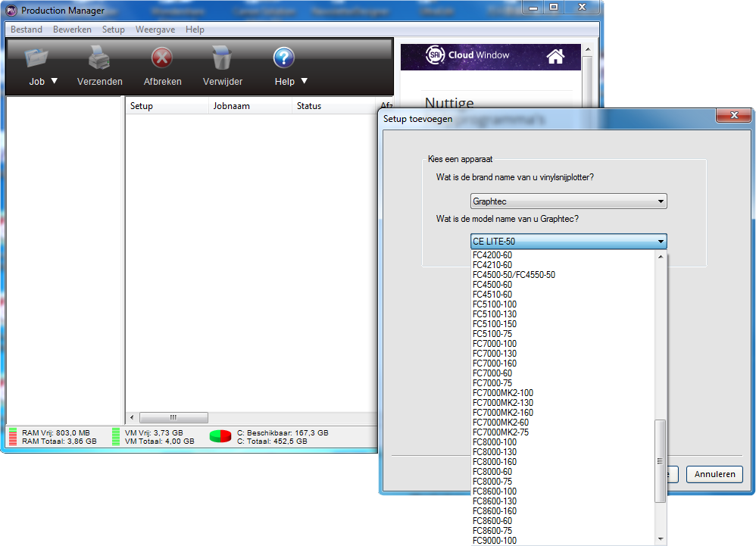
Task: Click the job list scroll left arrow
Action: coord(132,417)
